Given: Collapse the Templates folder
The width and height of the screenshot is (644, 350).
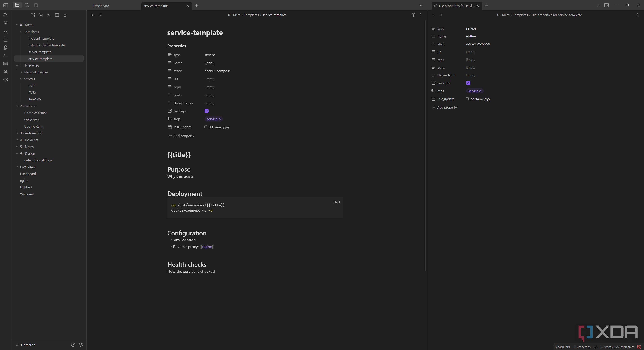Looking at the screenshot, I should [21, 32].
